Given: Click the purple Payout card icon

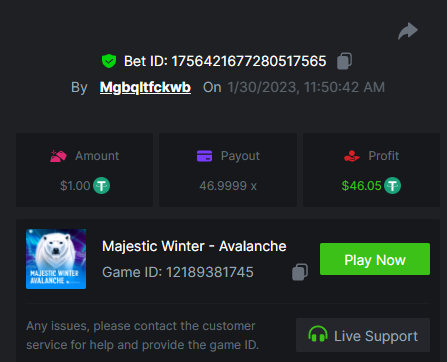Looking at the screenshot, I should (x=204, y=156).
